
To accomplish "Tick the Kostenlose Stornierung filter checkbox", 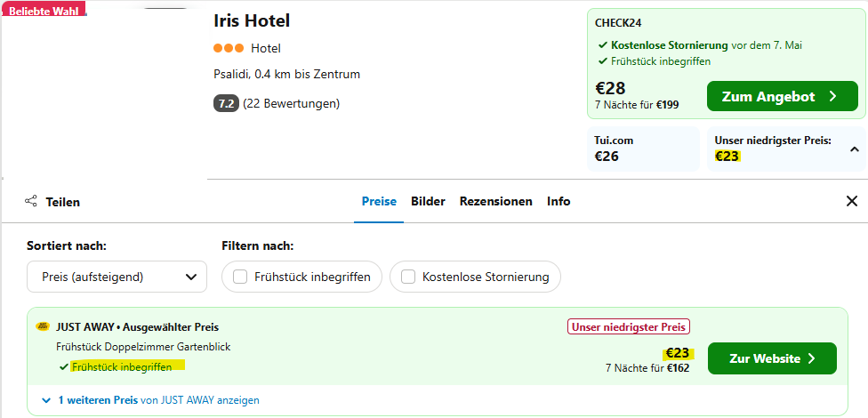I will pyautogui.click(x=408, y=277).
